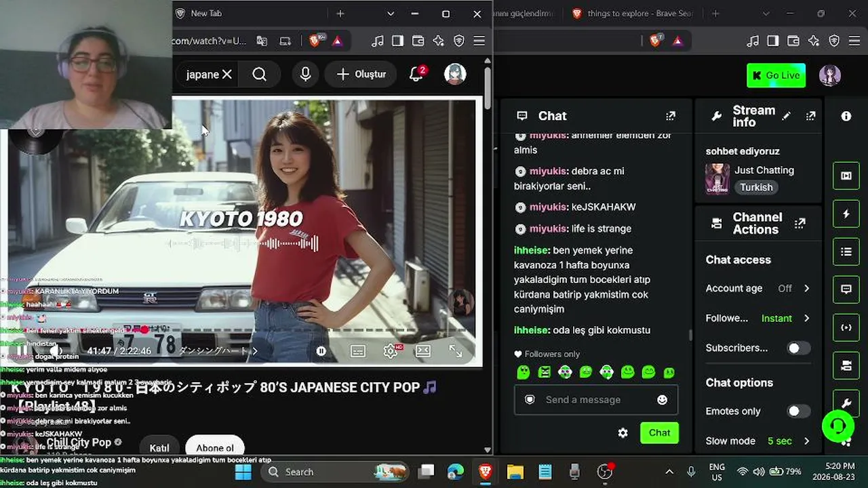Click the install app icon in YouTube's address bar

[285, 41]
